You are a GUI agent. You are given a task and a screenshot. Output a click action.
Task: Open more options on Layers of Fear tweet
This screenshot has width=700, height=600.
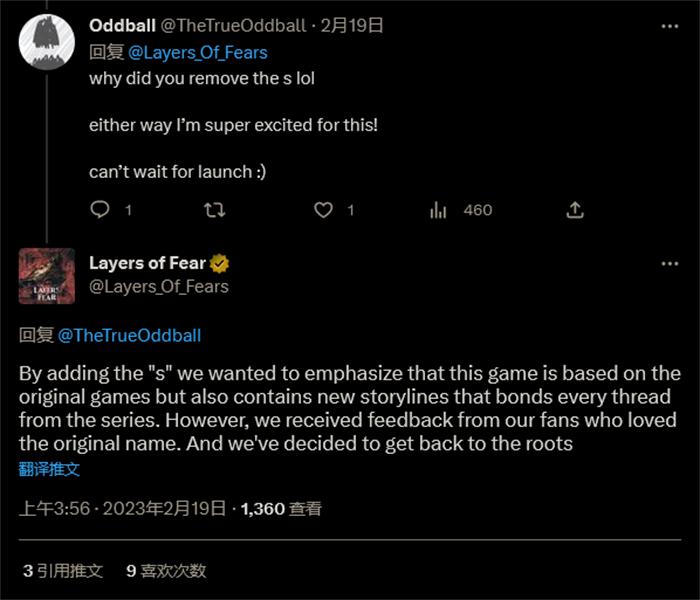pos(670,264)
